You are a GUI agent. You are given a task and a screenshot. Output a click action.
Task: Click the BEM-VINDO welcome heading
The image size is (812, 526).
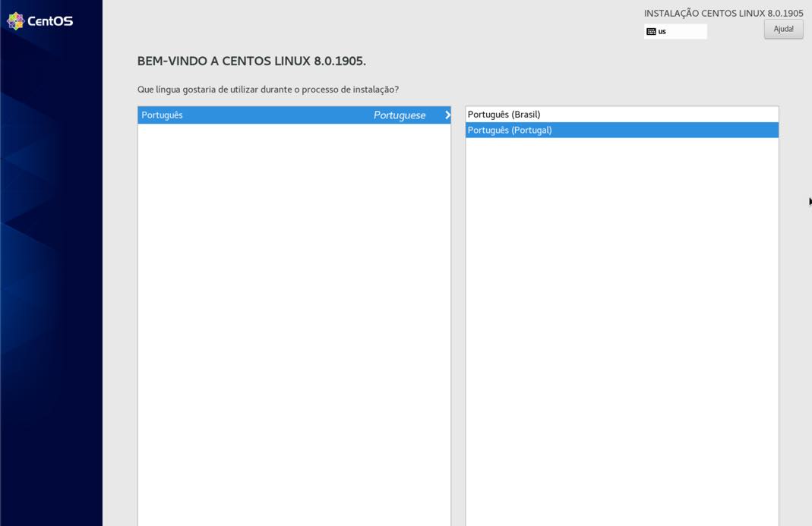[251, 61]
